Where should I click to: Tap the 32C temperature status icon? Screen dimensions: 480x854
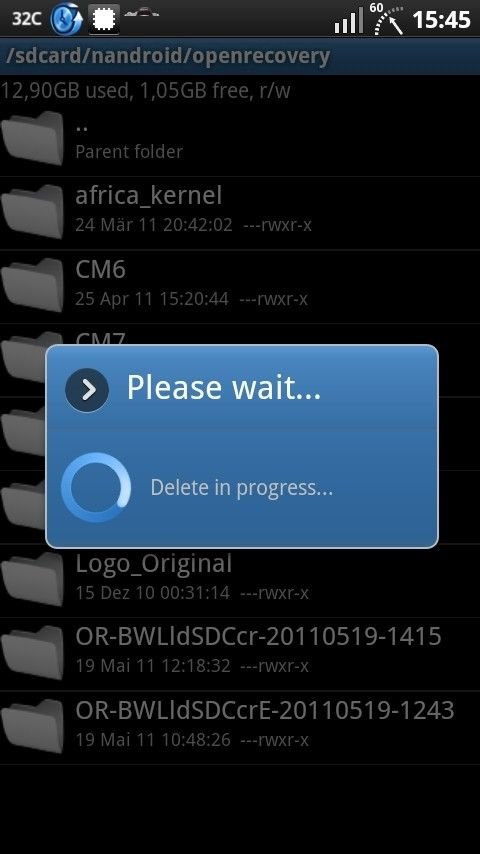27,19
